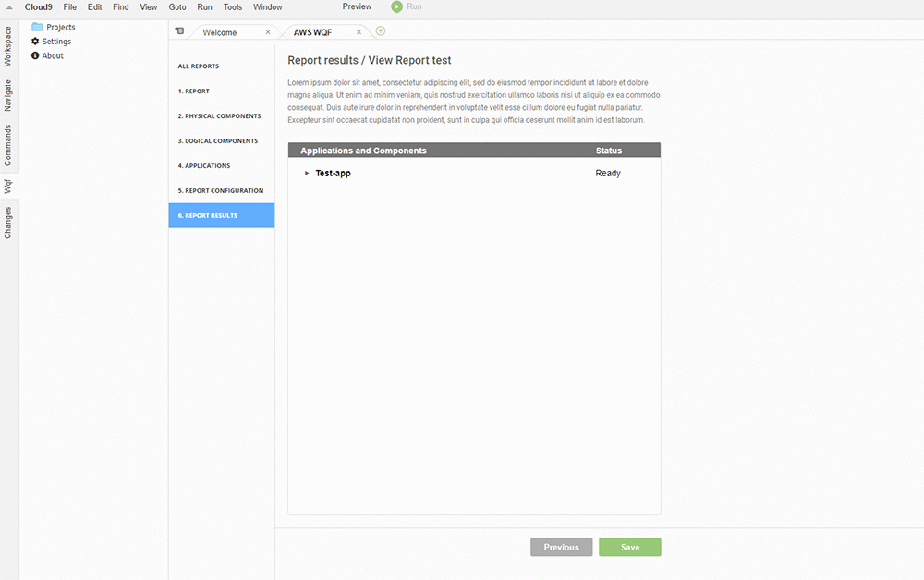Open the Changes side panel
This screenshot has height=580, width=924.
(7, 223)
